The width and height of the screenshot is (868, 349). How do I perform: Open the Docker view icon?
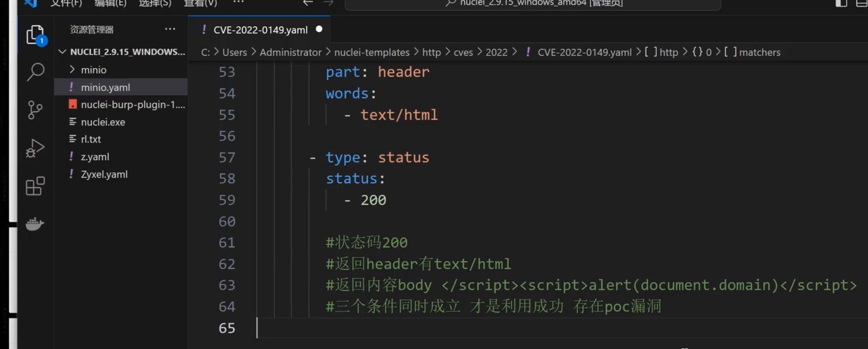pos(35,224)
